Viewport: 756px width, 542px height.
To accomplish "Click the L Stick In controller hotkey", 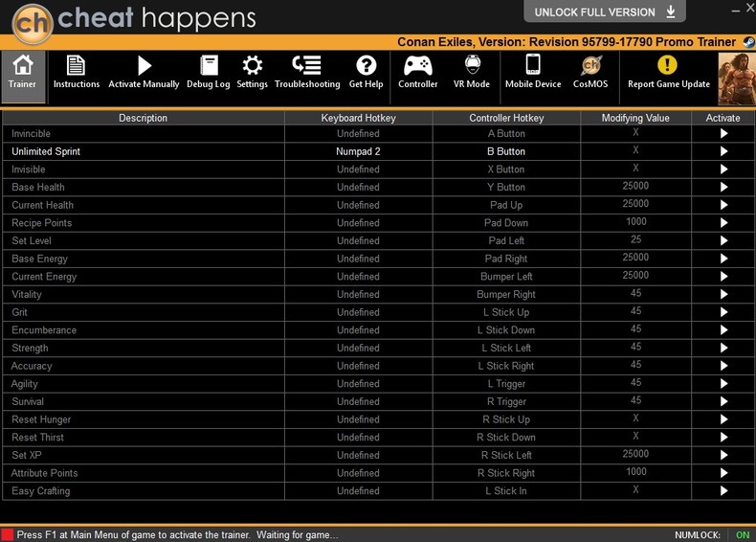I will pos(506,491).
